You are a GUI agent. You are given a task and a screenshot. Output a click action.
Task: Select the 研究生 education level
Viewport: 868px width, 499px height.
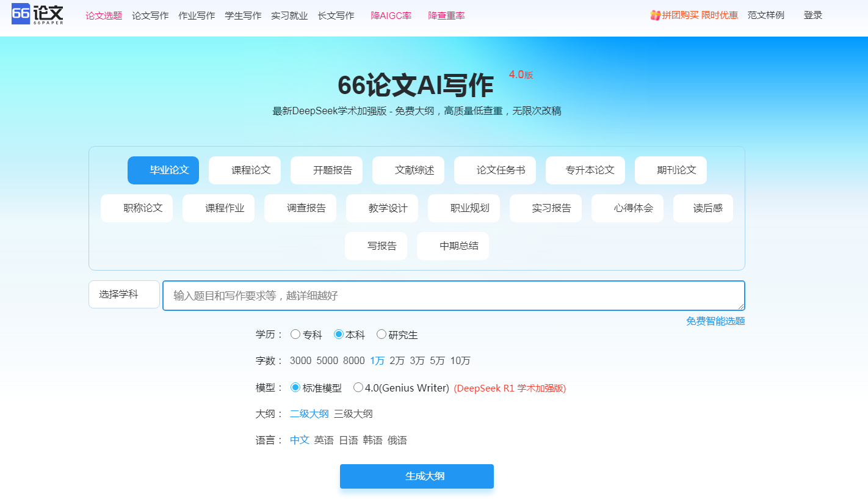click(382, 334)
